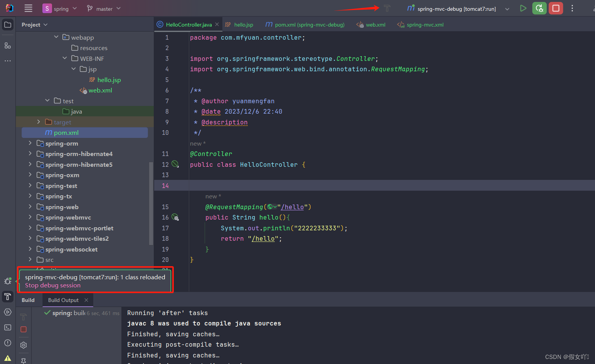Expand the spring-oxm module
595x364 pixels.
pos(30,174)
